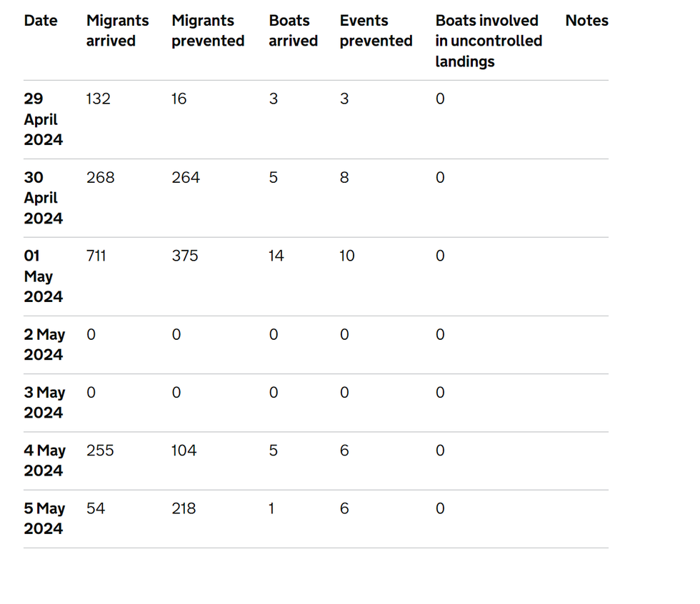The height and width of the screenshot is (604, 700).
Task: Select the 01 May 2024 date cell
Action: pyautogui.click(x=43, y=276)
